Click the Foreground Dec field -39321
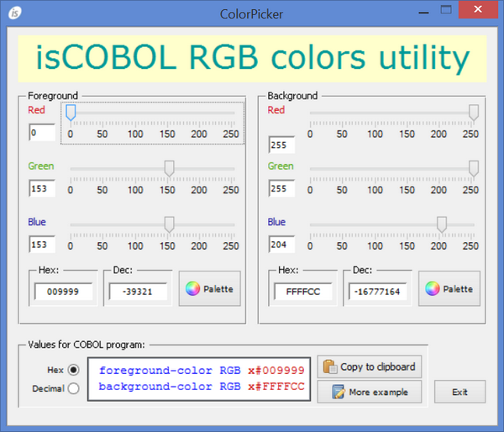This screenshot has width=504, height=432. pos(137,292)
